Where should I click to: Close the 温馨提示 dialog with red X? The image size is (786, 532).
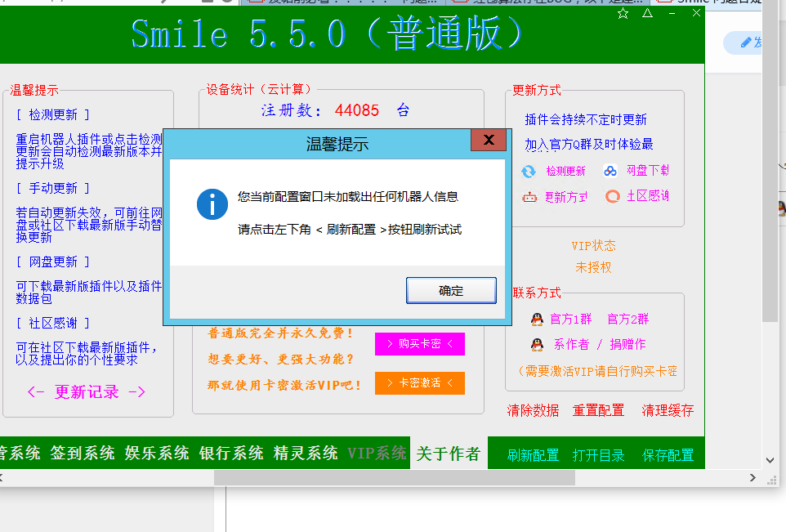[x=489, y=141]
